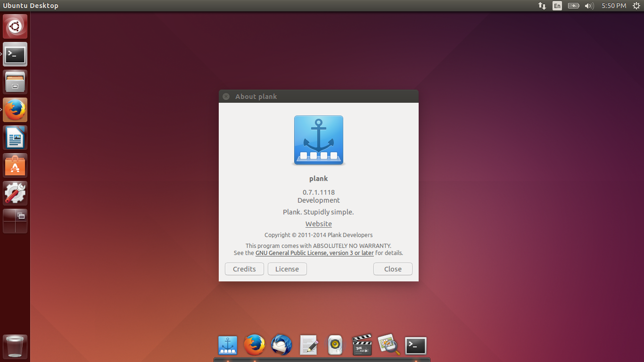The height and width of the screenshot is (362, 644).
Task: Open the Files manager launcher icon
Action: point(15,82)
